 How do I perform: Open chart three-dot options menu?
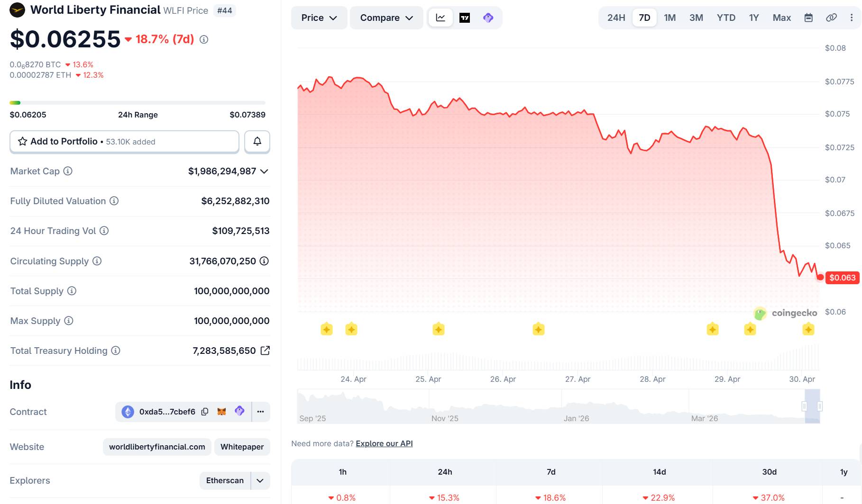pos(852,18)
